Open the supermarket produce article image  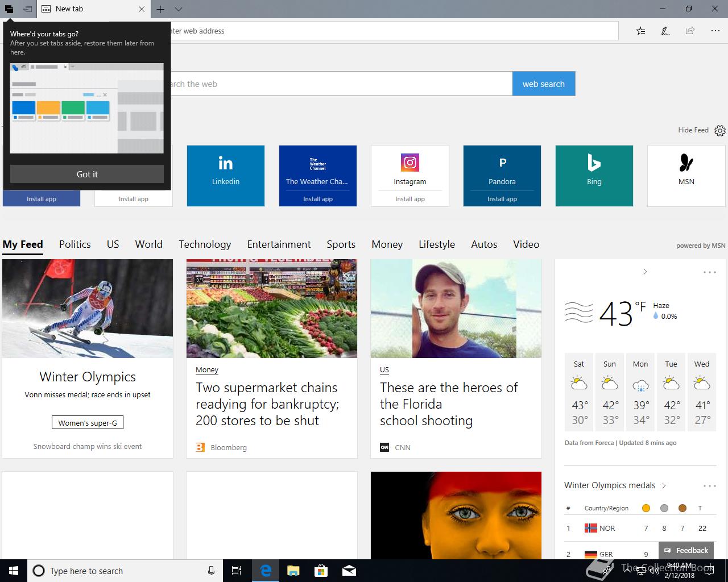(272, 309)
